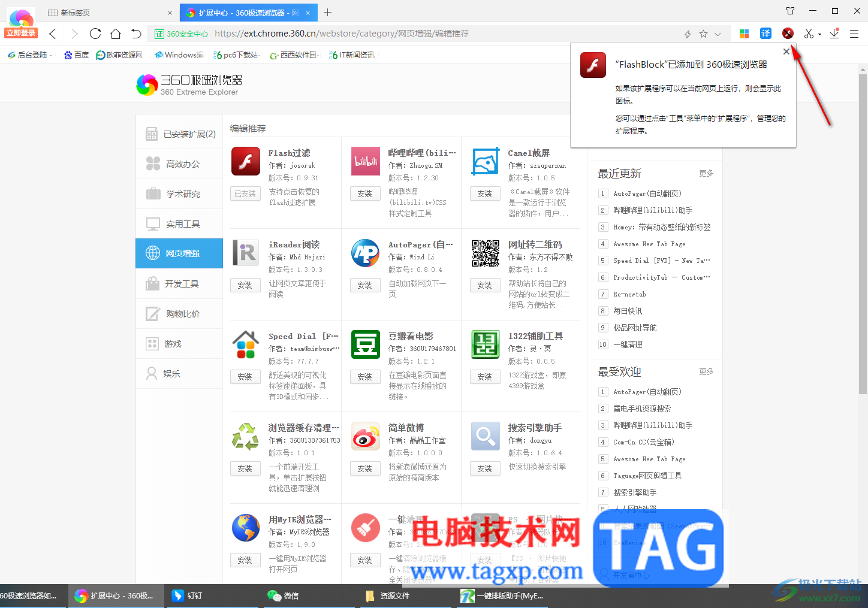Close the 新标签页 tab
The height and width of the screenshot is (608, 868).
[170, 13]
